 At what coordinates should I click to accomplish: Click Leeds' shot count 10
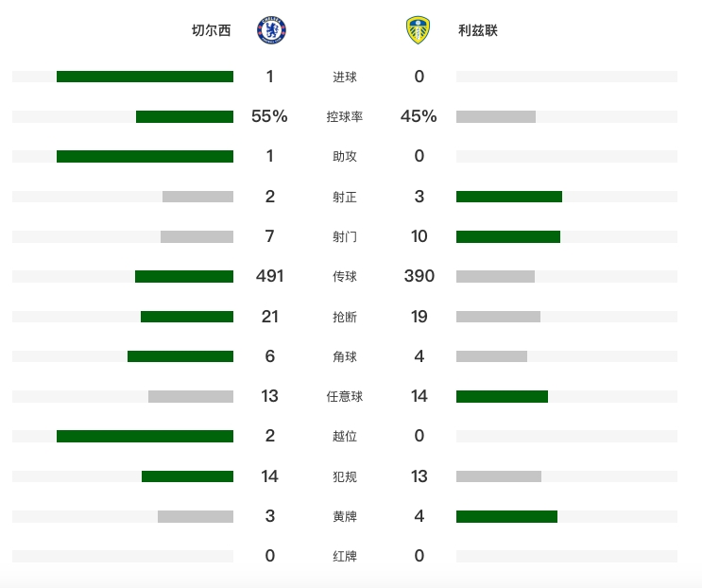(x=419, y=236)
